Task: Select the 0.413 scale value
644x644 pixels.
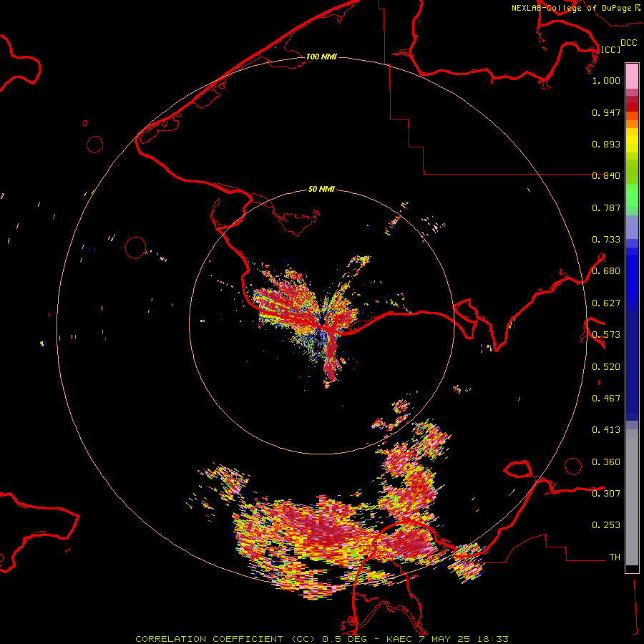Action: point(606,430)
